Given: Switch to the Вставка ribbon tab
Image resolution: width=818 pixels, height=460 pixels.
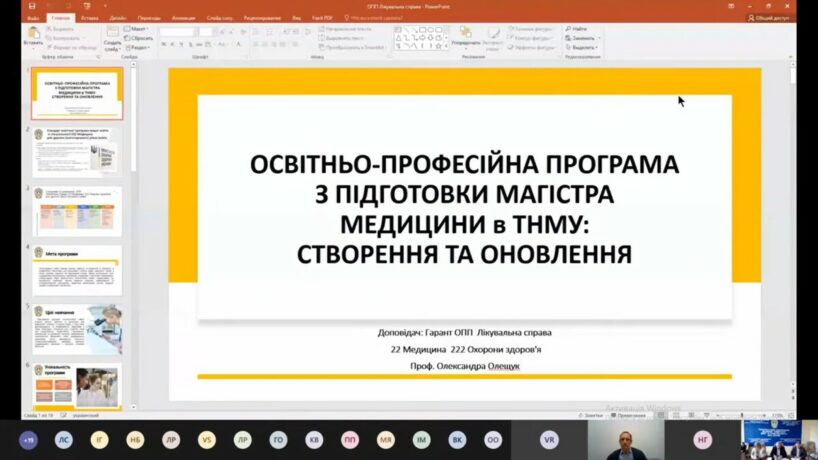Looking at the screenshot, I should (89, 17).
